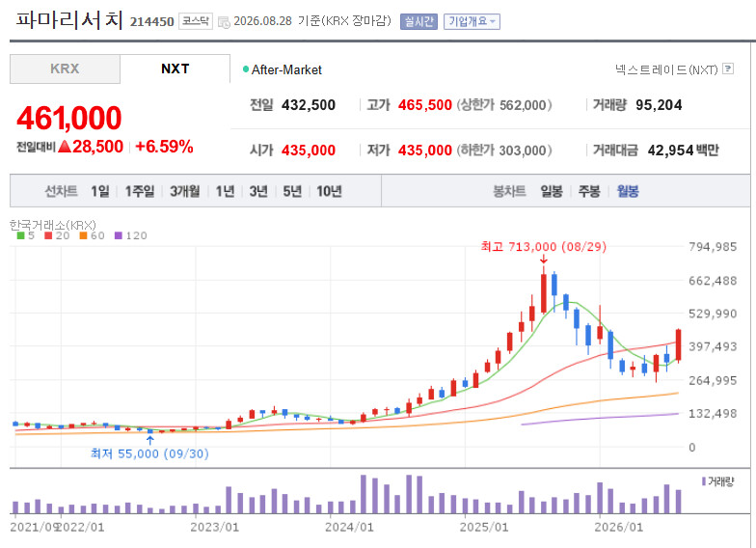Click the 최저 55,000 (09/30) marker
Image resolution: width=756 pixels, height=548 pixels.
pyautogui.click(x=149, y=453)
